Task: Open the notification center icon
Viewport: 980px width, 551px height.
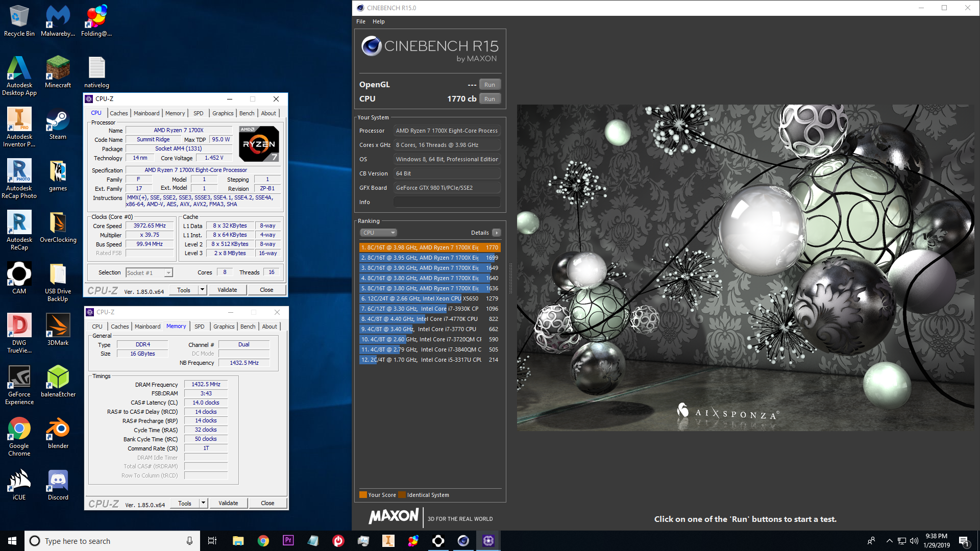Action: tap(964, 541)
